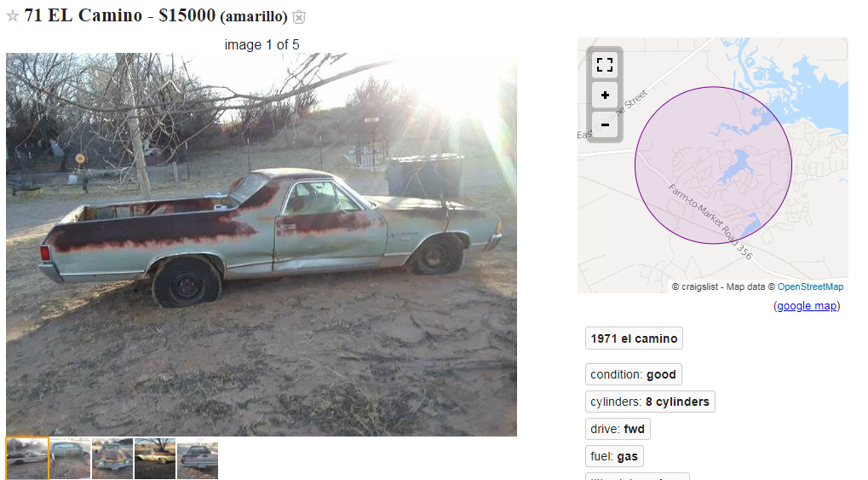The image size is (868, 480).
Task: Click the 1971 el camino attribute tag
Action: tap(634, 338)
